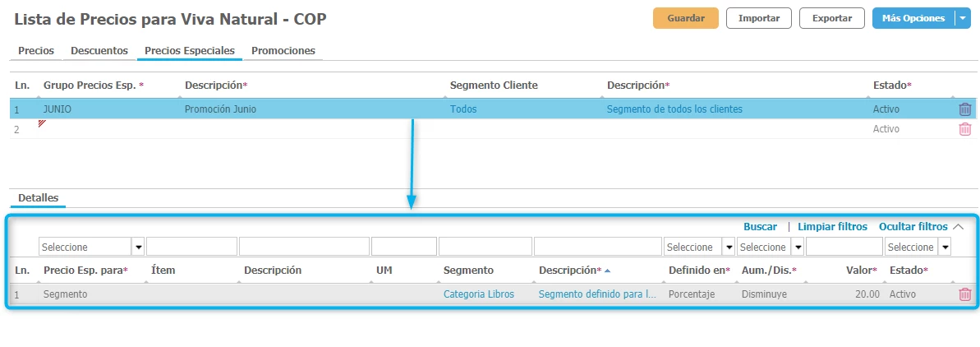Click trash icon on empty row 2
980x347 pixels.
(964, 129)
